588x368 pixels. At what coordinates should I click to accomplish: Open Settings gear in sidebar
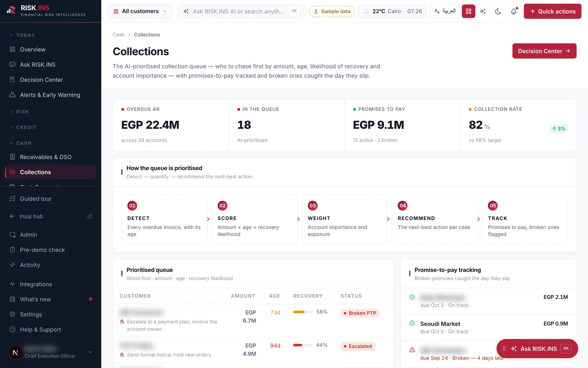[12, 314]
